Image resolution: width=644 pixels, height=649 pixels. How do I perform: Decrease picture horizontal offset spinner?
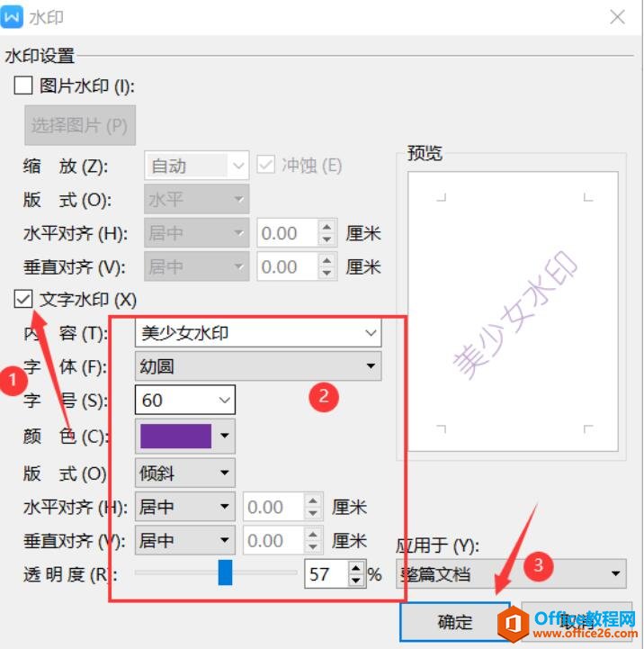[x=326, y=239]
